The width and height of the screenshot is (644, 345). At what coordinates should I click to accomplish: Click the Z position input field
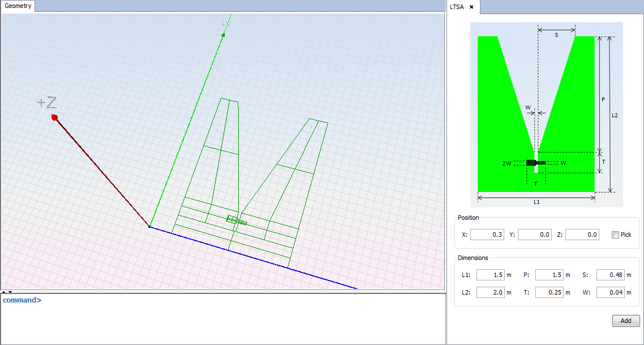pos(582,235)
